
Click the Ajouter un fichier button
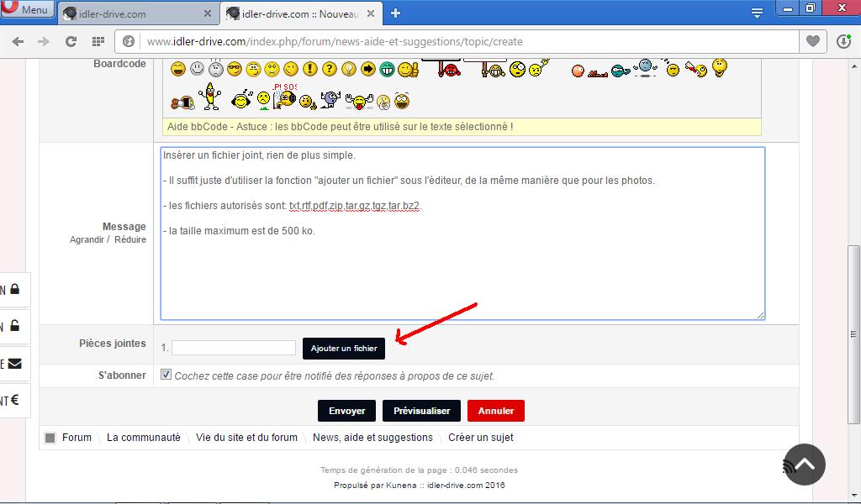343,348
